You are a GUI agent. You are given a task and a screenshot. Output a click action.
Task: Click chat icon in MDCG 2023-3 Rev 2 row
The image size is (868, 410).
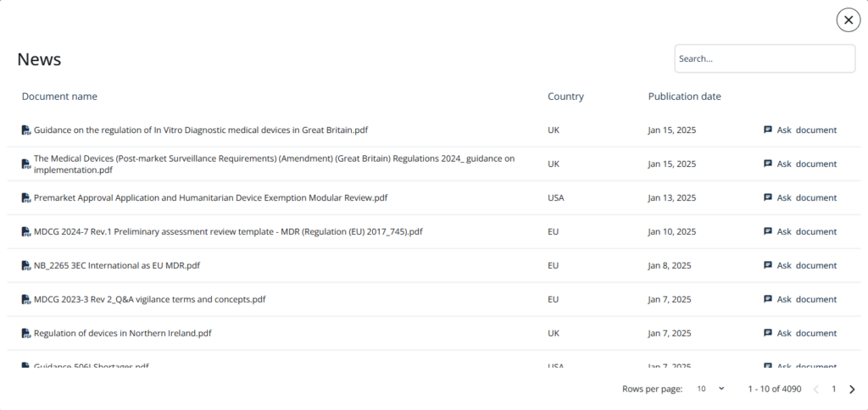tap(768, 299)
